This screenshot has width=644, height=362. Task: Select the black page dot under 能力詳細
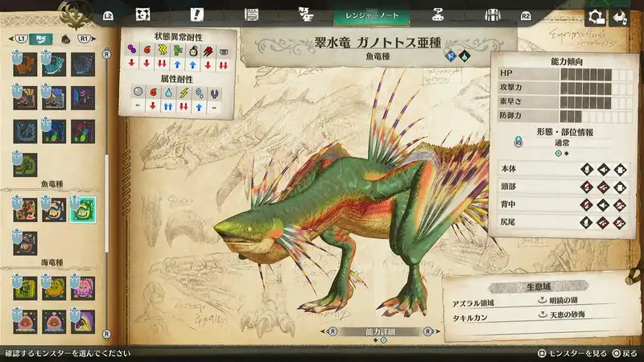coord(375,340)
